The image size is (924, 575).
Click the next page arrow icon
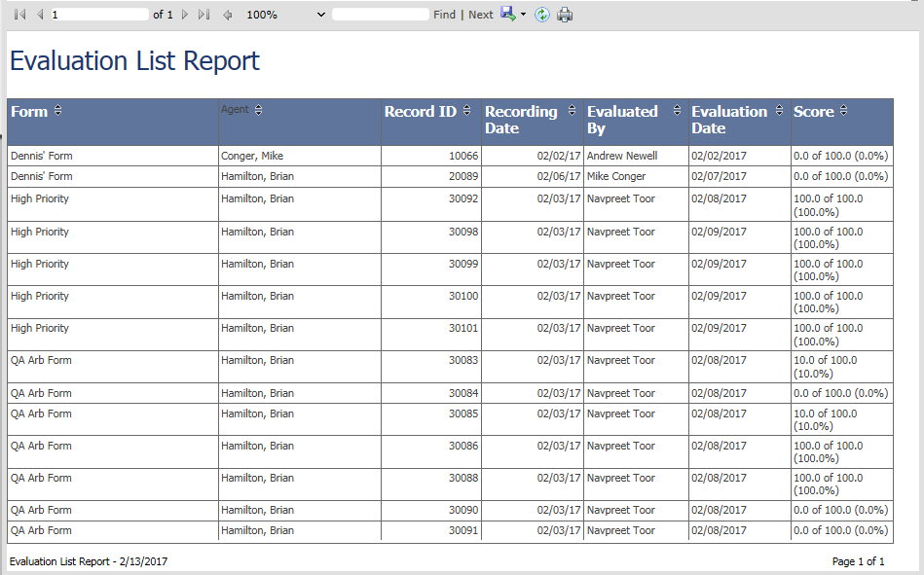(x=183, y=14)
